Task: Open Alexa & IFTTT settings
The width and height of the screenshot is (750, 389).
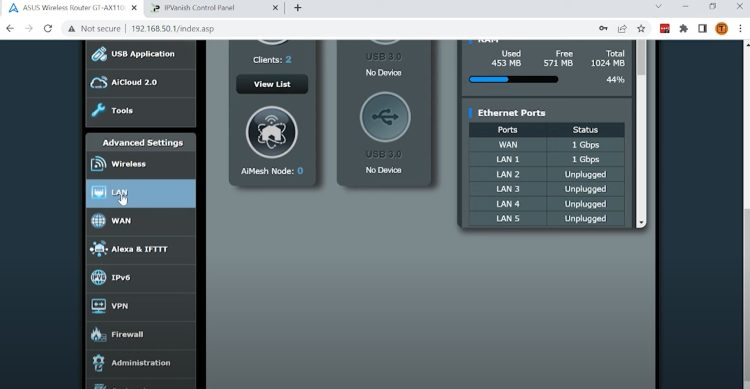Action: tap(141, 249)
